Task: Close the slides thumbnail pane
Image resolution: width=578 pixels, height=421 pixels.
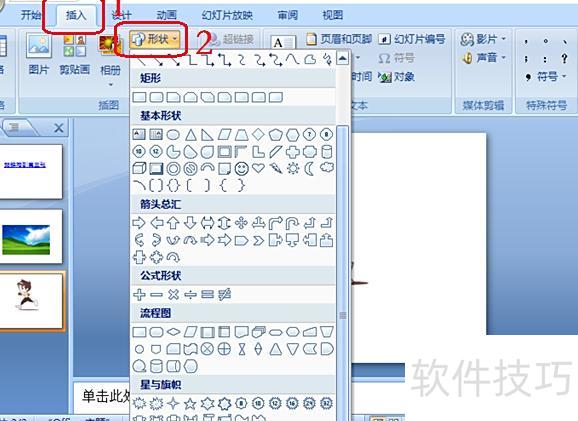Action: pos(59,128)
